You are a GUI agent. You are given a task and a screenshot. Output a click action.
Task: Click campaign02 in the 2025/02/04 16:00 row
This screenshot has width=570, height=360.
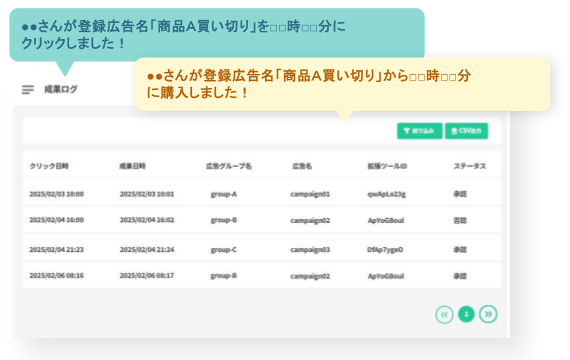[x=310, y=221]
